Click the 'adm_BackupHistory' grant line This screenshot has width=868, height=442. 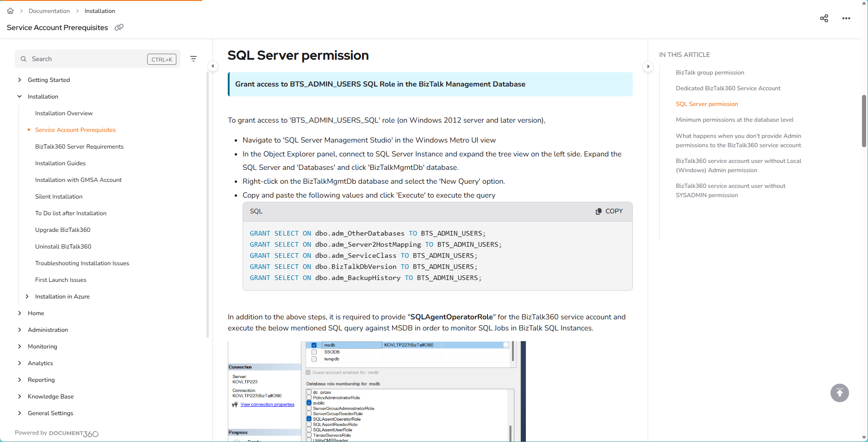tap(366, 278)
